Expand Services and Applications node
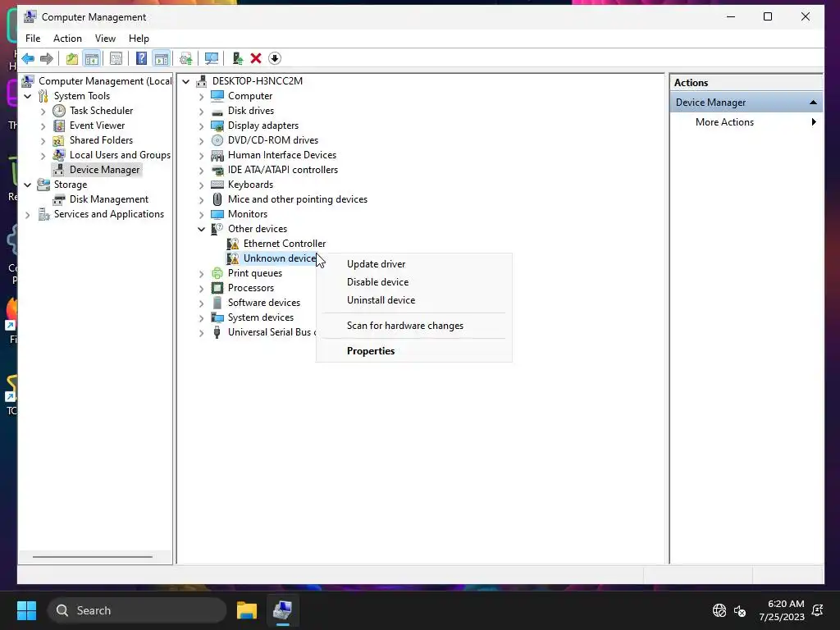 28,215
